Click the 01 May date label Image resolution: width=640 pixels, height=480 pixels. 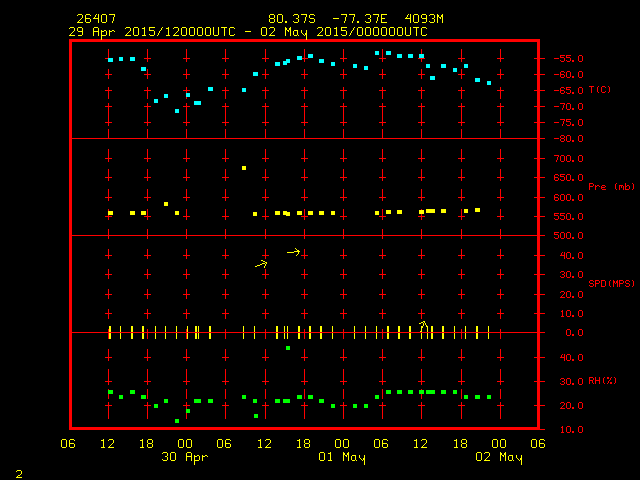(x=342, y=458)
